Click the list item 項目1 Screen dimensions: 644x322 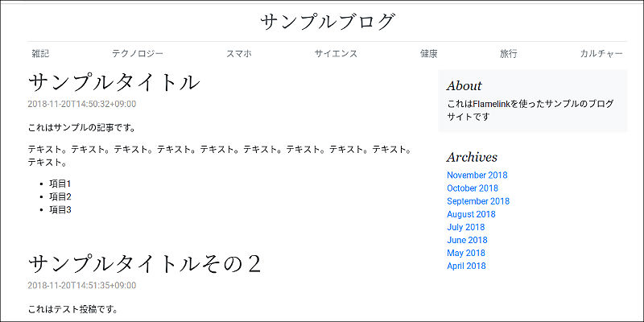tap(60, 184)
